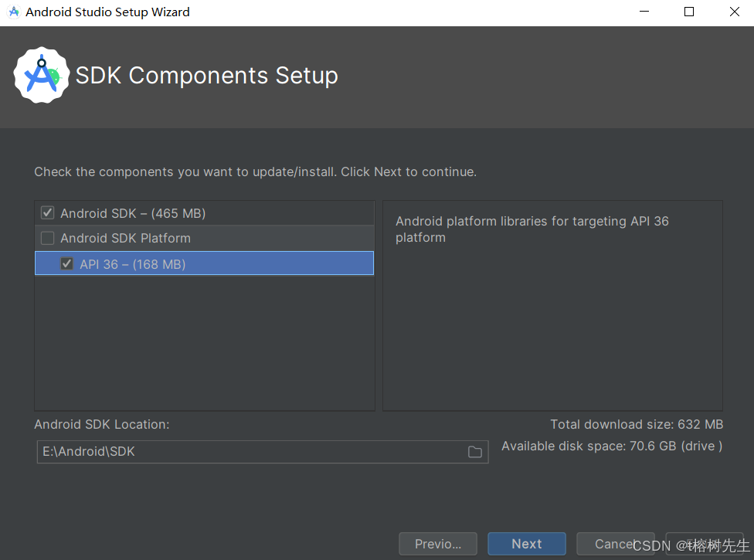Toggle the Android SDK – (465 MB) checkbox
The width and height of the screenshot is (754, 560).
point(48,213)
